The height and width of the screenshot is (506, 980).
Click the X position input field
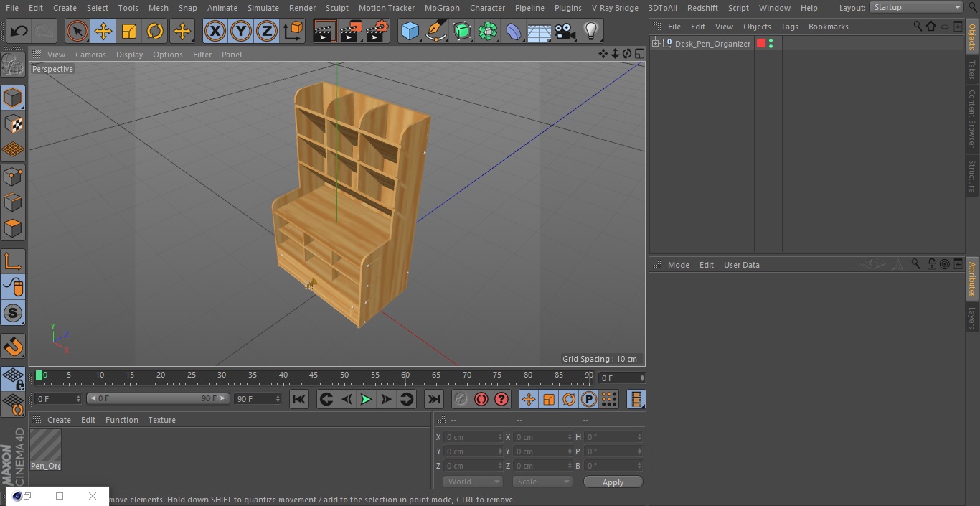473,437
